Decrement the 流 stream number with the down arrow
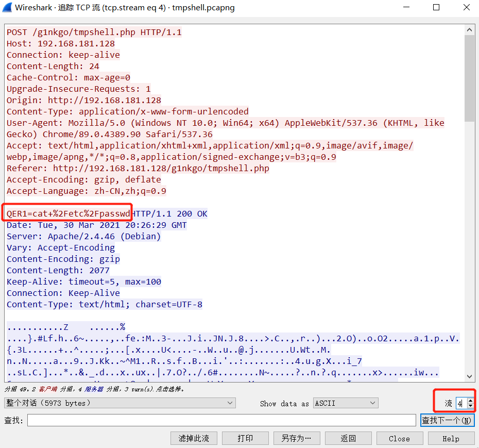Viewport: 479px width, 448px height. click(x=470, y=406)
